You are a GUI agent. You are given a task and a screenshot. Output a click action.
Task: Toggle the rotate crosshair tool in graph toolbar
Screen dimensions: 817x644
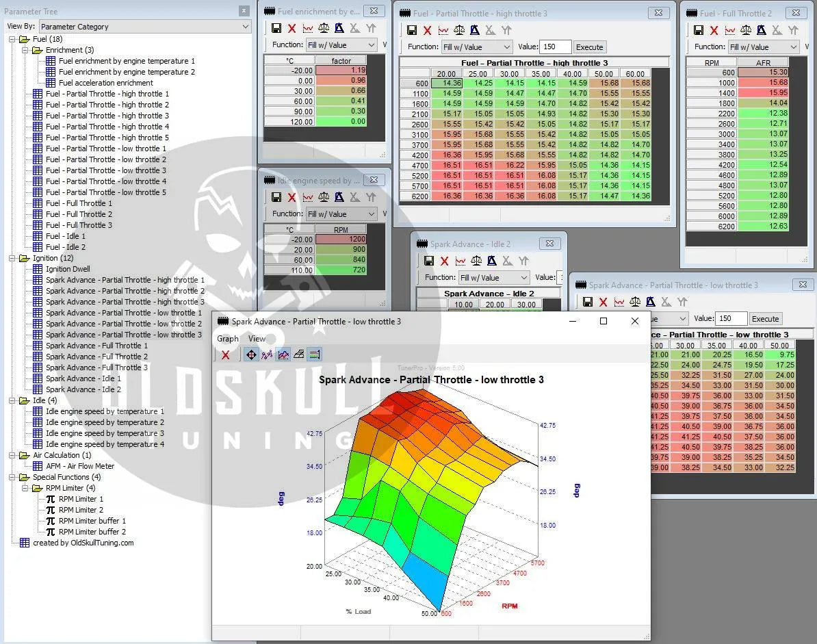(x=251, y=355)
